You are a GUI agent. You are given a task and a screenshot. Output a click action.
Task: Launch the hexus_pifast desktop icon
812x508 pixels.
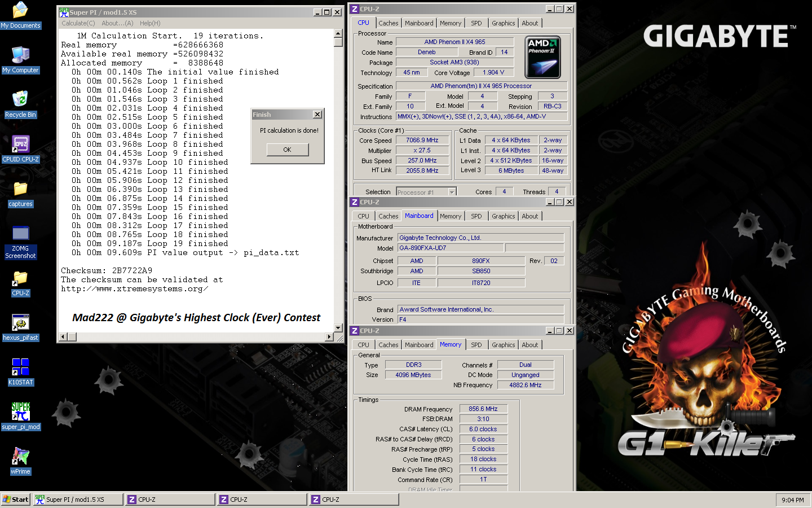[x=20, y=327]
